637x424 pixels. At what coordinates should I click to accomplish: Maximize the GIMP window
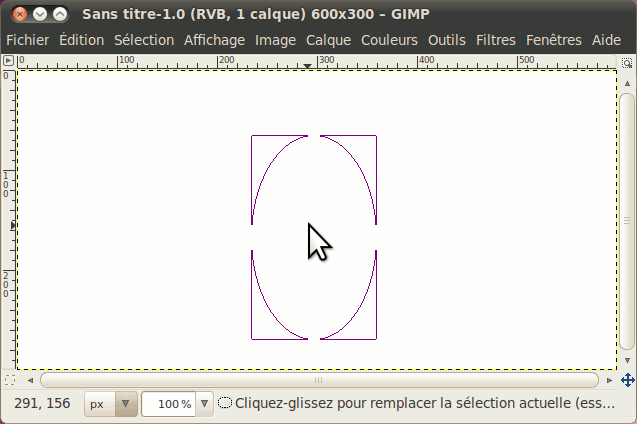click(x=61, y=14)
